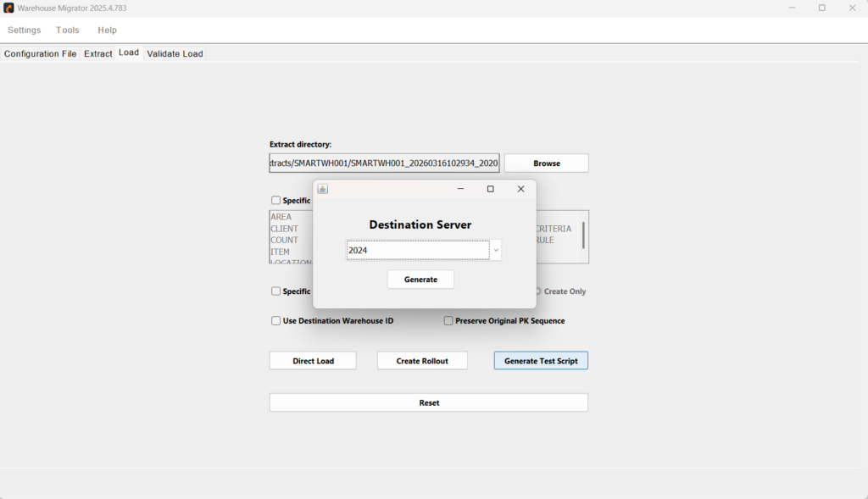Enable Use Destination Warehouse ID checkbox
The height and width of the screenshot is (499, 868).
pos(275,321)
